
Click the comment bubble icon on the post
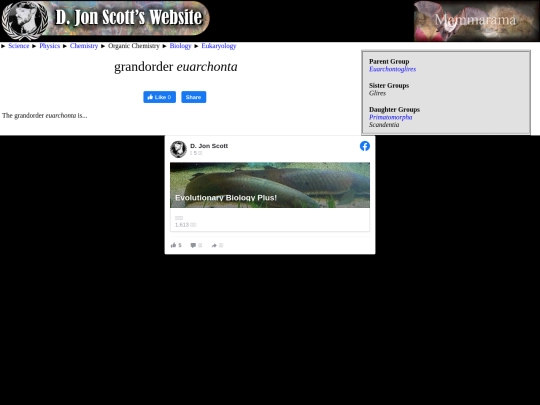coord(193,245)
